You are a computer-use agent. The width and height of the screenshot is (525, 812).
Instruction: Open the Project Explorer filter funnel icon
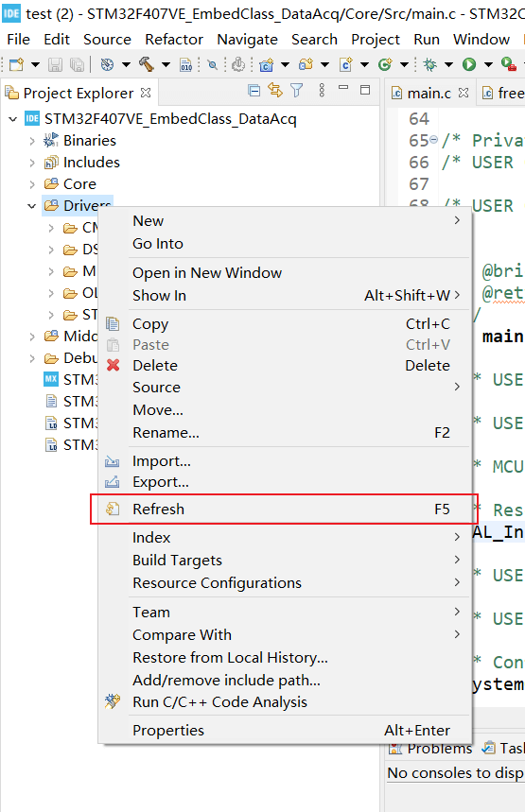[x=296, y=91]
